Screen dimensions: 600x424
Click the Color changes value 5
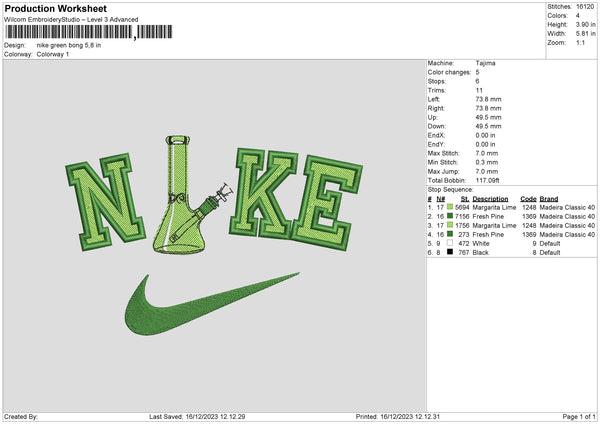pos(478,72)
